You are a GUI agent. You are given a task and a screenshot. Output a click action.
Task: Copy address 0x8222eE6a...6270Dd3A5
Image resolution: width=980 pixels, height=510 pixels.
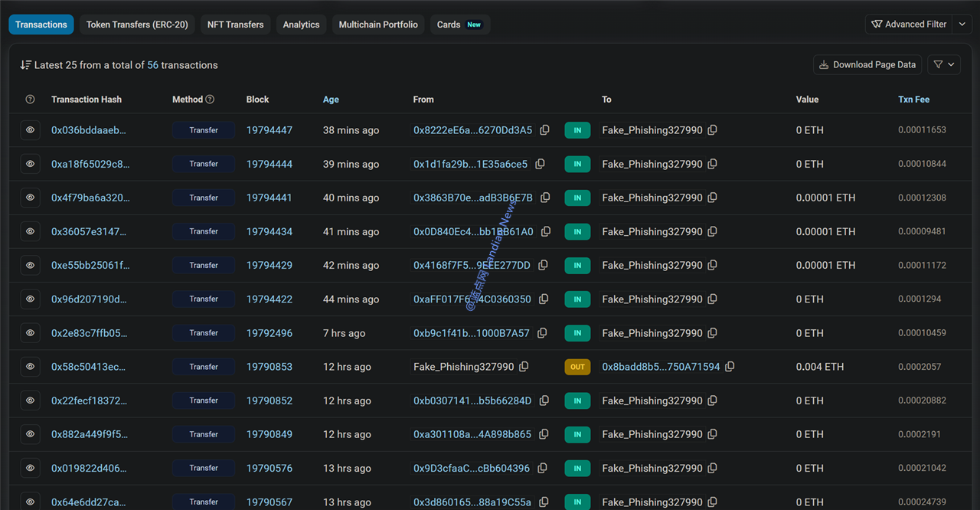pos(544,130)
